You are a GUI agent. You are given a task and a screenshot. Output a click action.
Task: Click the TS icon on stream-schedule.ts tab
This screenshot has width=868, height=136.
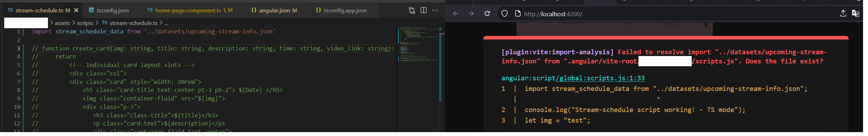(10, 10)
